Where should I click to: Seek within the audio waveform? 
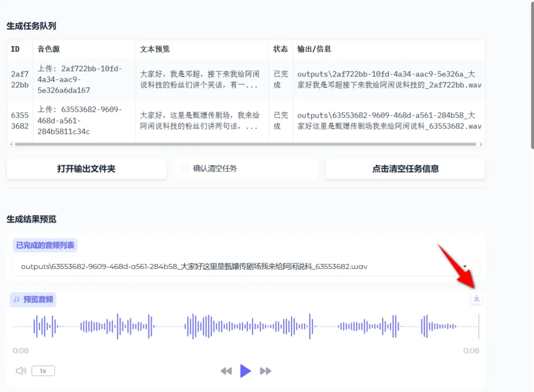click(247, 327)
